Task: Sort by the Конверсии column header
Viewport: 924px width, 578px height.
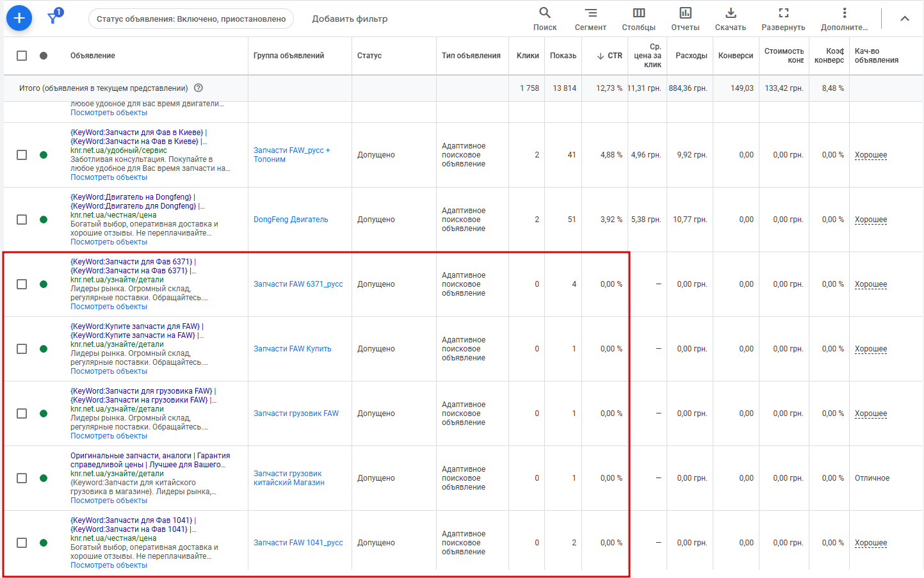Action: pos(736,56)
